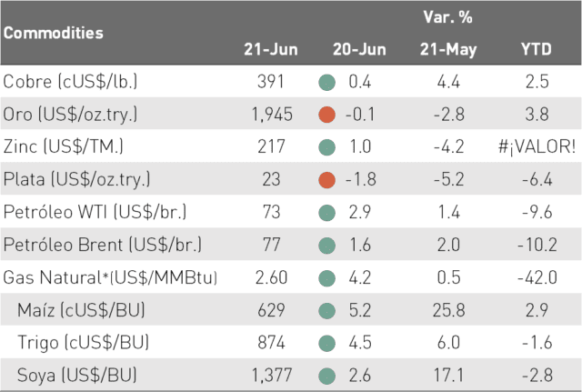The height and width of the screenshot is (392, 582).
Task: Click the Commodities header label
Action: [x=54, y=33]
